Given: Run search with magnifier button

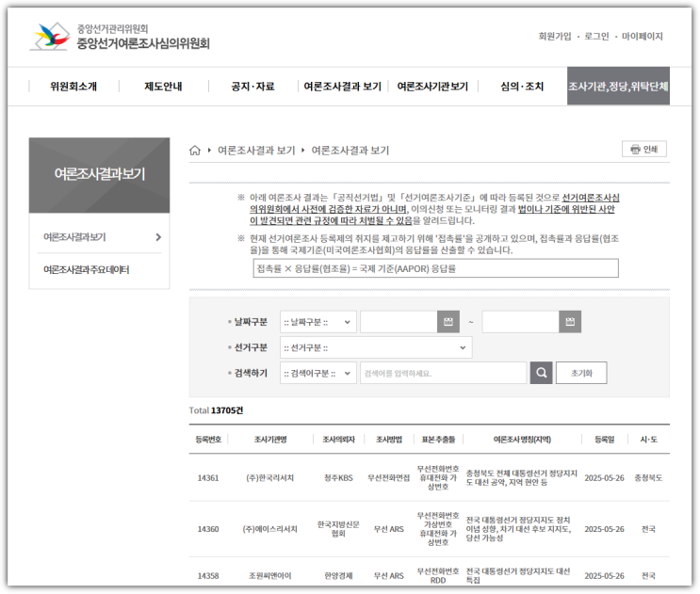Looking at the screenshot, I should (x=541, y=373).
